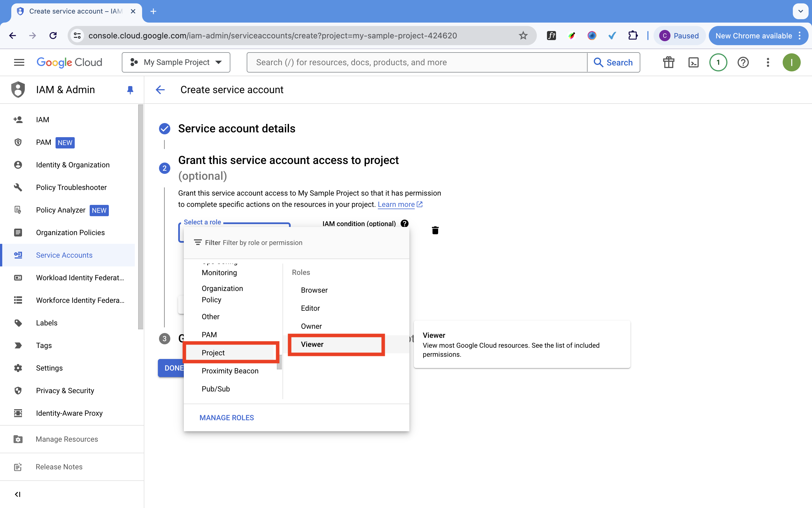The width and height of the screenshot is (812, 508).
Task: Go back using the blue arrow beside Create service account
Action: coord(160,90)
